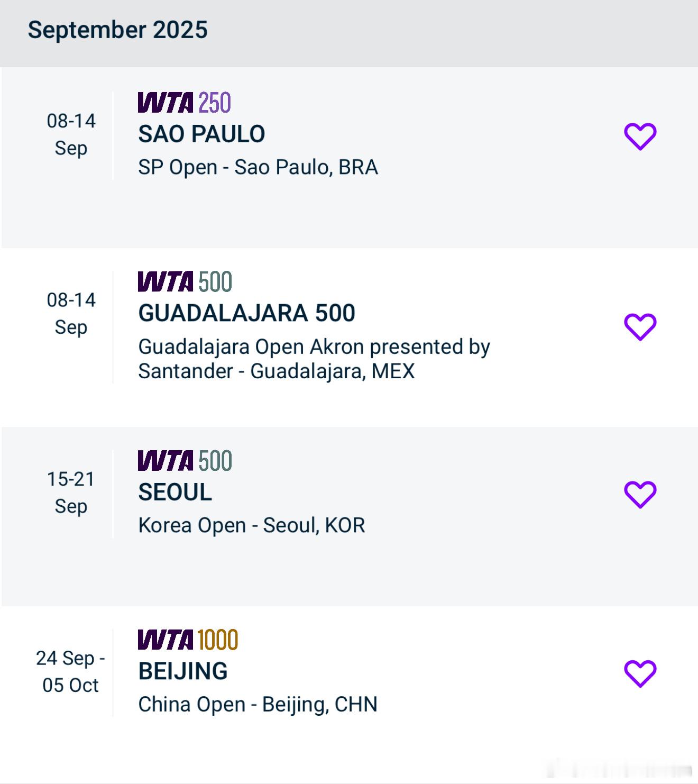Select Korea Open - Seoul, KOR text
Image resolution: width=698 pixels, height=784 pixels.
(x=252, y=526)
